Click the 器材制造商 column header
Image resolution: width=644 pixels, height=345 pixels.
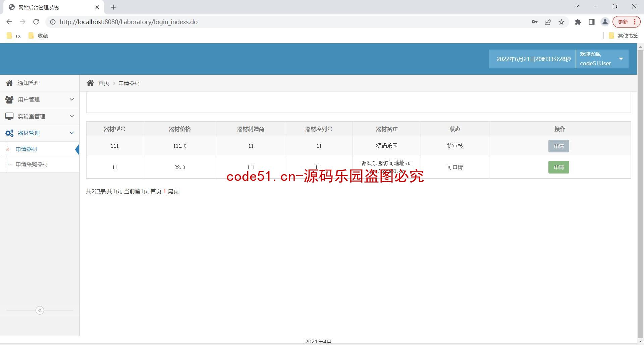251,129
